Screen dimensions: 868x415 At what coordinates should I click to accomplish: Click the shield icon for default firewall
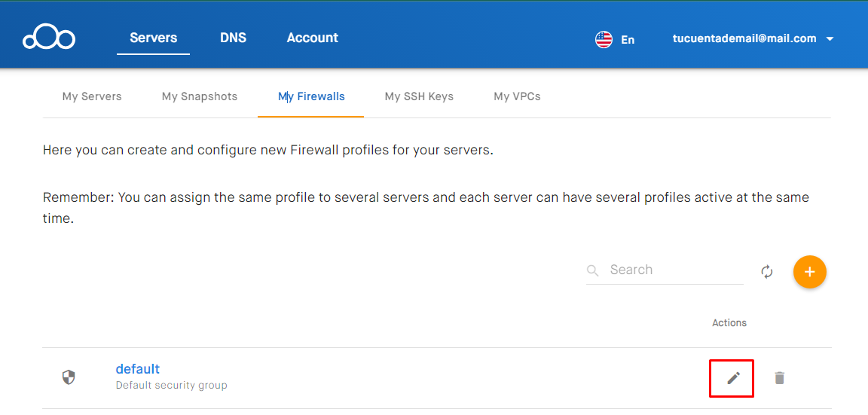pyautogui.click(x=69, y=377)
